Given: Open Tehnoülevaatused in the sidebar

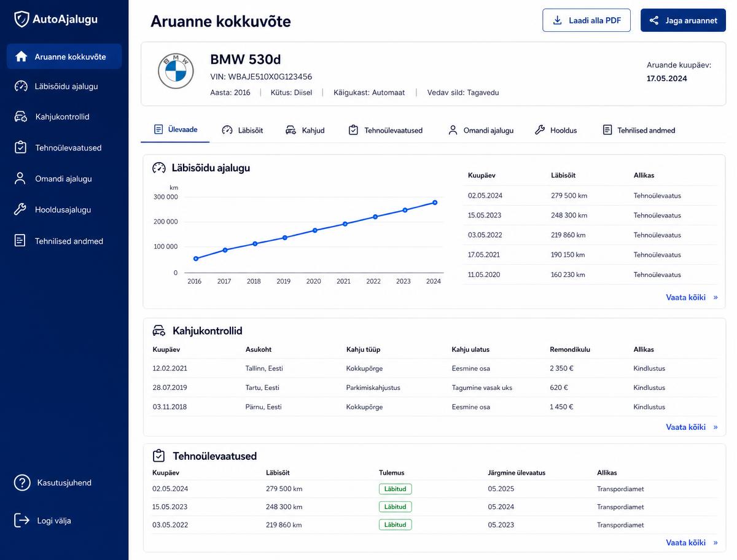Looking at the screenshot, I should coord(64,147).
